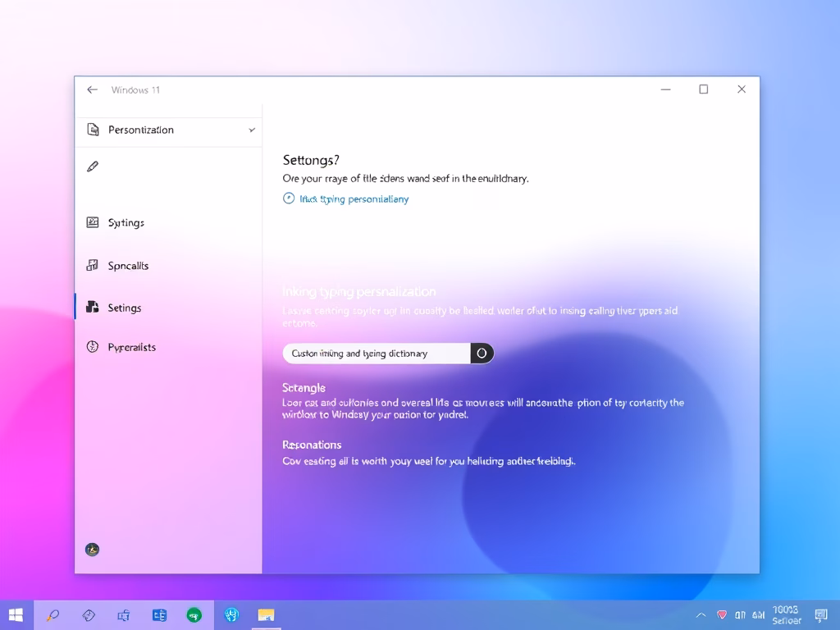
Task: Toggle the dark button on dictionary field
Action: (x=482, y=353)
